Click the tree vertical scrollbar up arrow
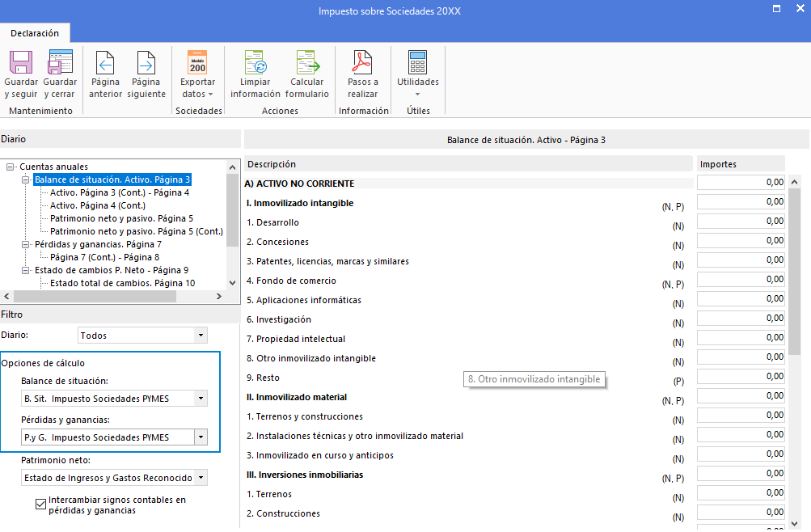Image resolution: width=811 pixels, height=532 pixels. click(232, 167)
